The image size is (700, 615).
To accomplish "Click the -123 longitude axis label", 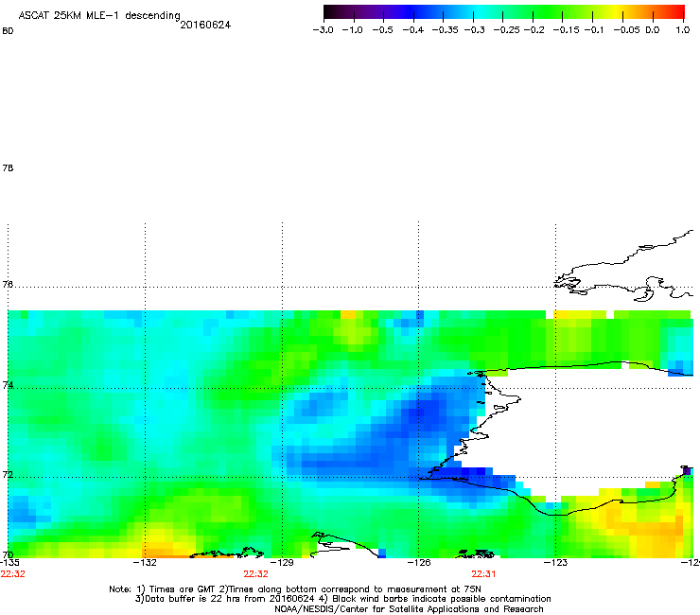I will click(x=555, y=562).
